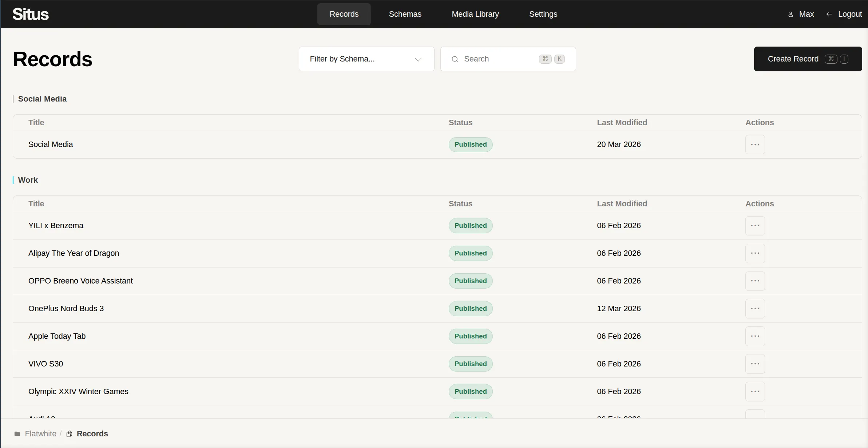Viewport: 868px width, 448px height.
Task: Open actions menu for VIVO S30
Action: coord(755,364)
